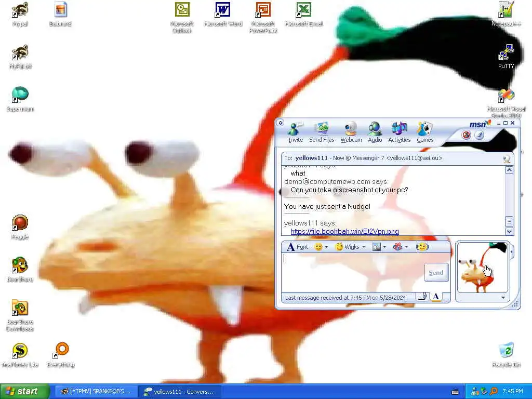Send a Nudge with the shaking smiley icon
The image size is (532, 399).
[x=422, y=247]
